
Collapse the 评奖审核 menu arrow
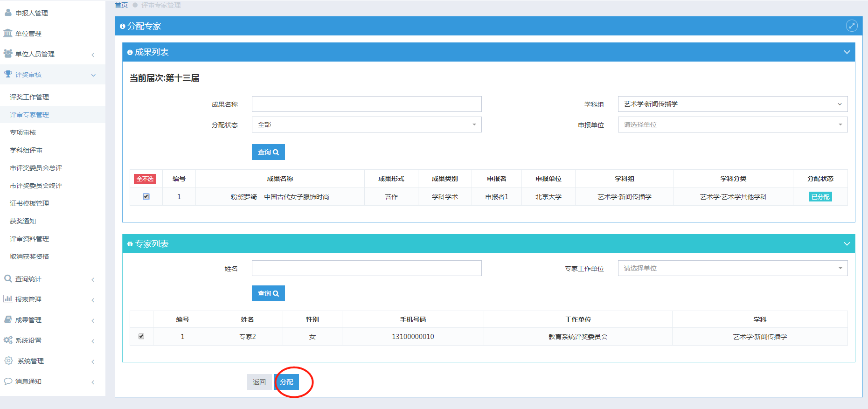pos(93,75)
